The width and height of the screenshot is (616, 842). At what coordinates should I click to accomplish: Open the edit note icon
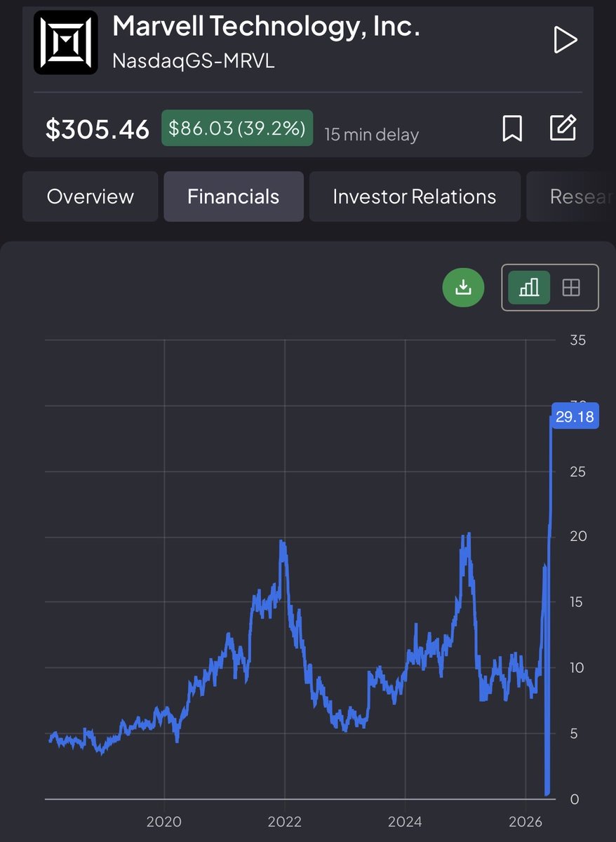click(x=563, y=128)
